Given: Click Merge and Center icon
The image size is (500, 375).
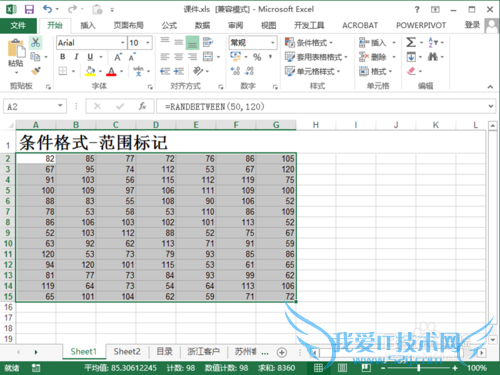Looking at the screenshot, I should [208, 57].
